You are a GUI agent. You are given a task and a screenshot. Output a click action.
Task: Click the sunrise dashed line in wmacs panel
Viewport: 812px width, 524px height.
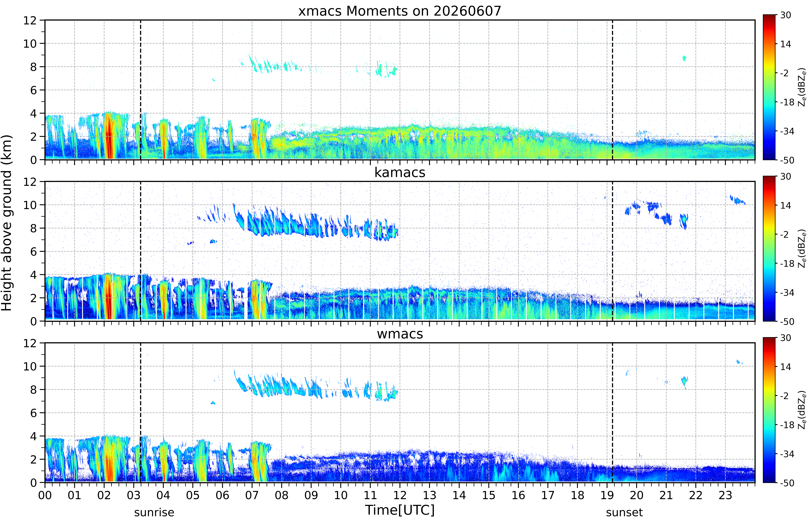pyautogui.click(x=141, y=413)
